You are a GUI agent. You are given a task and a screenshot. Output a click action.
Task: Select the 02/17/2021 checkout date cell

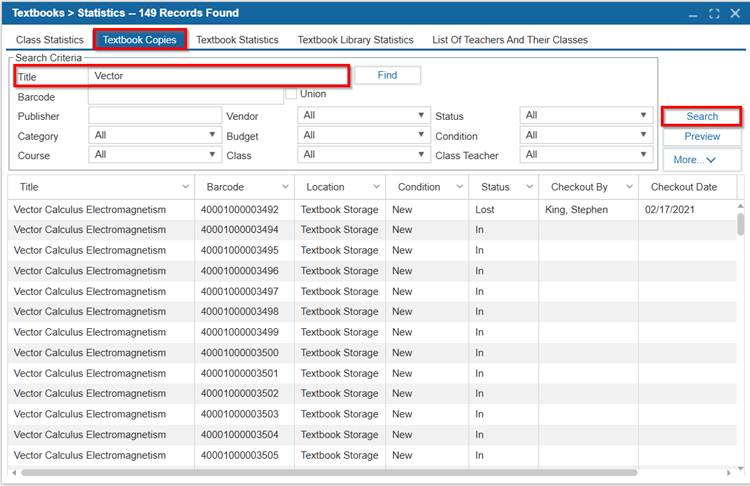[687, 210]
